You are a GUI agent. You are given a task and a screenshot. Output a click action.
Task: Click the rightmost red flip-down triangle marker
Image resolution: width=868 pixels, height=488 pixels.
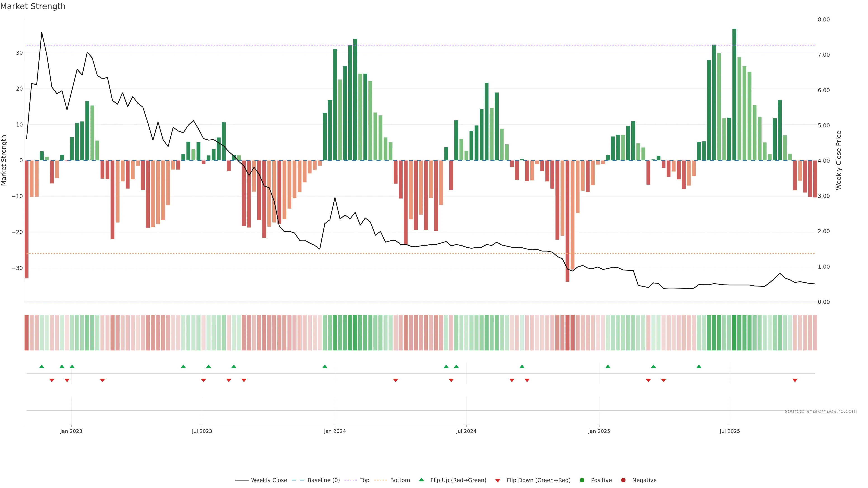click(x=795, y=380)
